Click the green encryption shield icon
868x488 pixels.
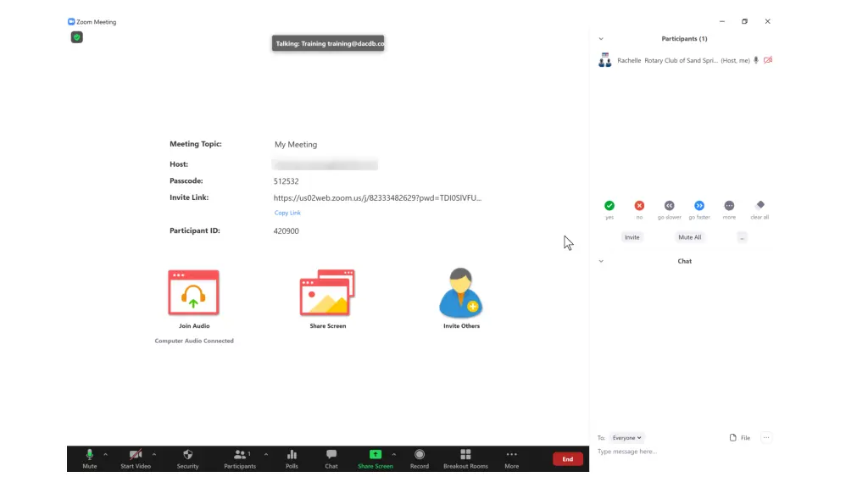coord(77,37)
